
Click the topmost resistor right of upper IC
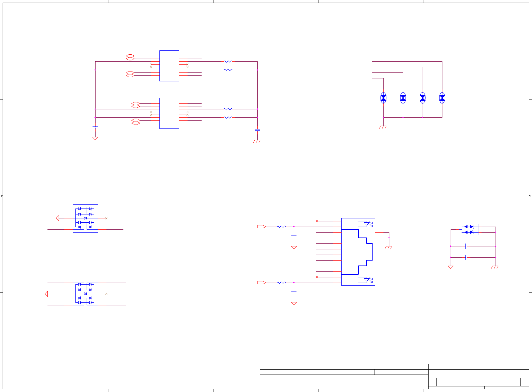pyautogui.click(x=228, y=61)
